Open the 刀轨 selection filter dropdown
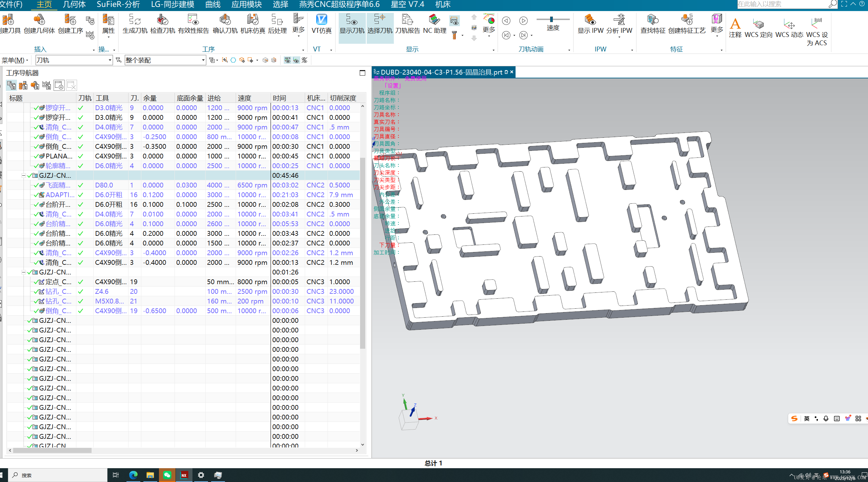Screen dimensions: 868x482 click(110, 60)
